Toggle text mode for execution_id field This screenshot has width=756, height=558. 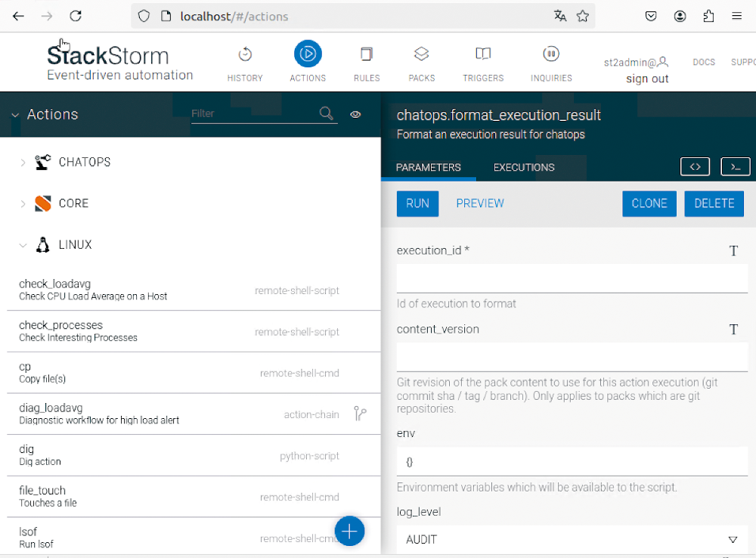point(733,251)
